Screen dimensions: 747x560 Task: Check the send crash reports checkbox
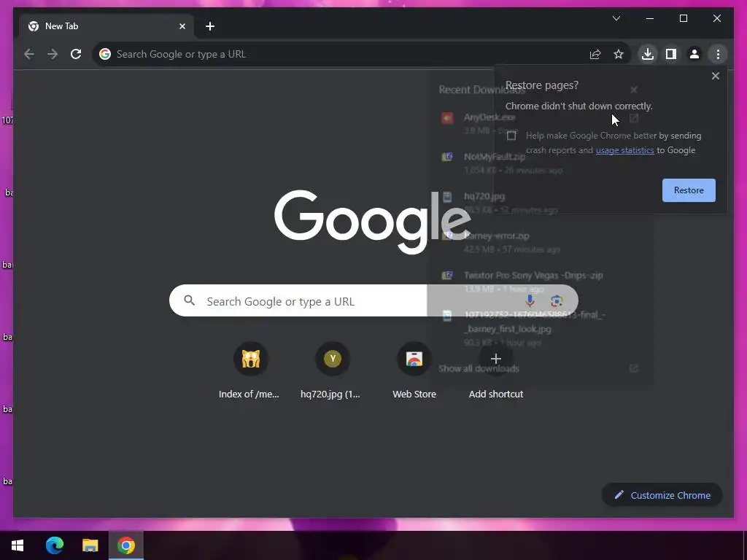[x=511, y=136]
